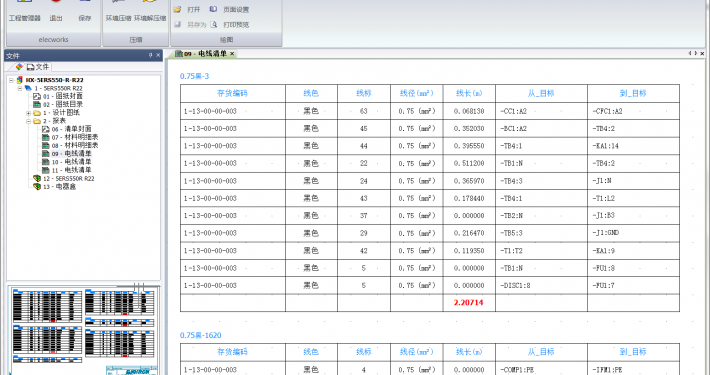This screenshot has width=710, height=375.
Task: Pin the 文件 panel with pushpin icon
Action: point(150,55)
